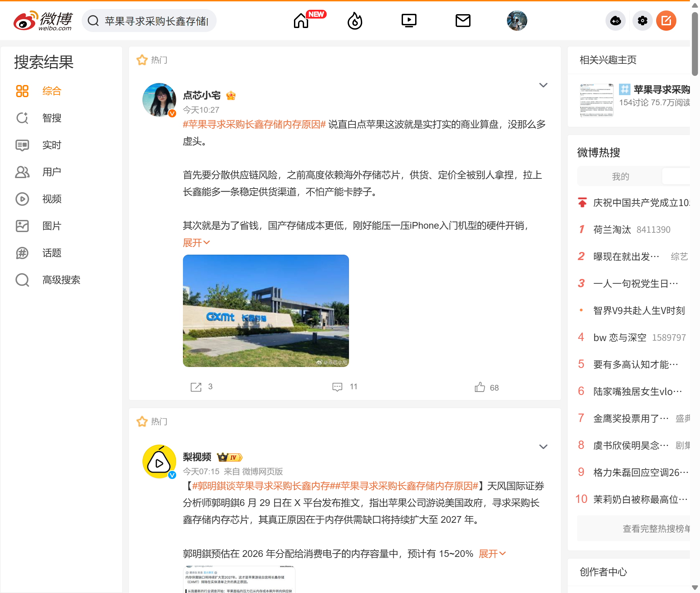Open the user profile avatar in header
The image size is (700, 593).
517,21
